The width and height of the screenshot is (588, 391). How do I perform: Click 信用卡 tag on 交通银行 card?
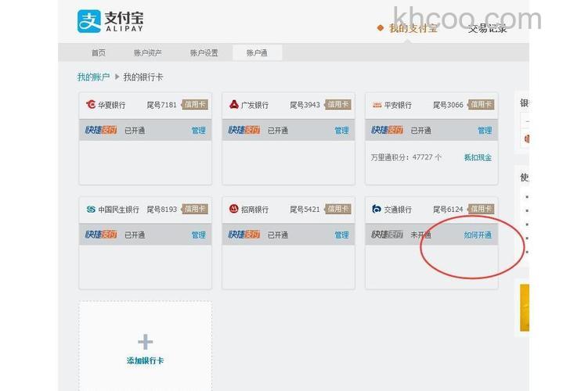pos(481,209)
